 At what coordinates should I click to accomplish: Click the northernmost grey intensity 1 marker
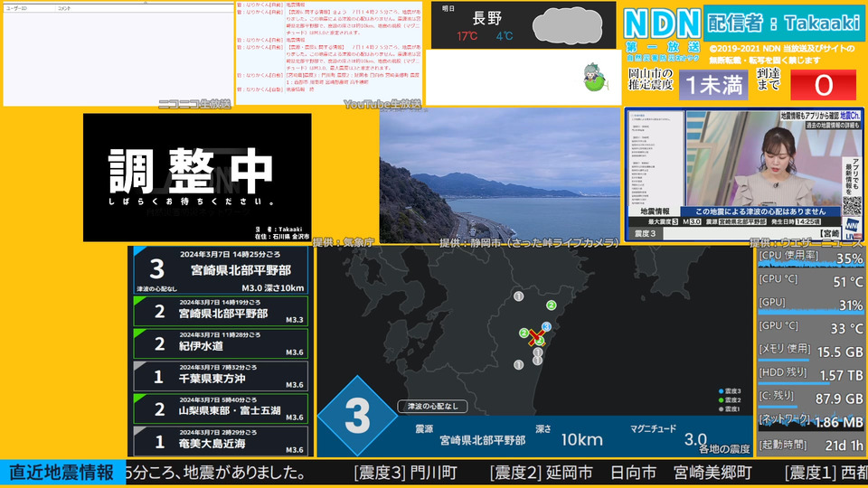click(519, 296)
